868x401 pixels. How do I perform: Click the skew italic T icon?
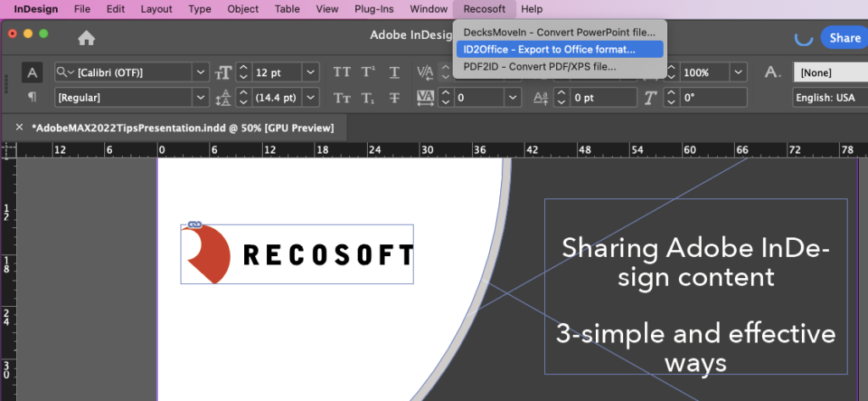pos(650,98)
